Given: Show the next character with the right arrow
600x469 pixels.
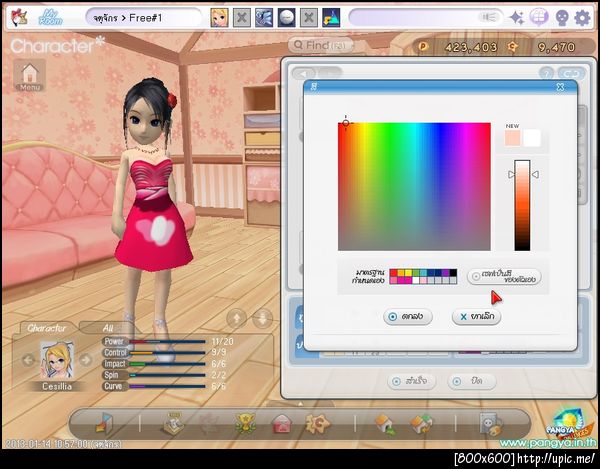Looking at the screenshot, I should coord(86,360).
